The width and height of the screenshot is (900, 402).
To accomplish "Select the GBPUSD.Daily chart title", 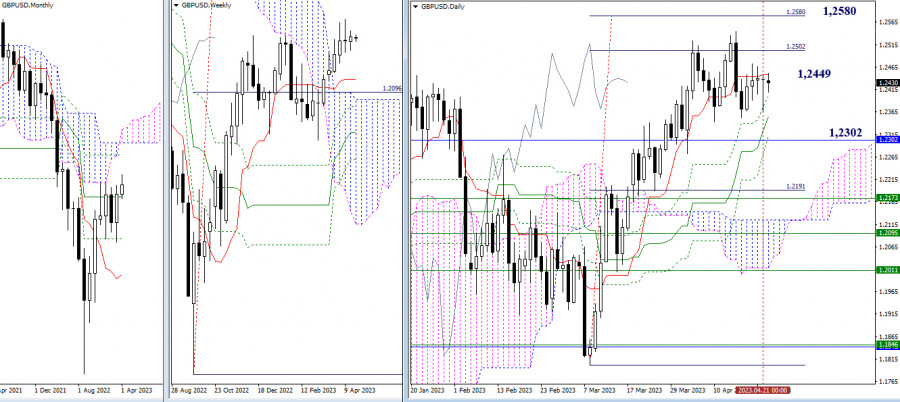I will tap(443, 7).
